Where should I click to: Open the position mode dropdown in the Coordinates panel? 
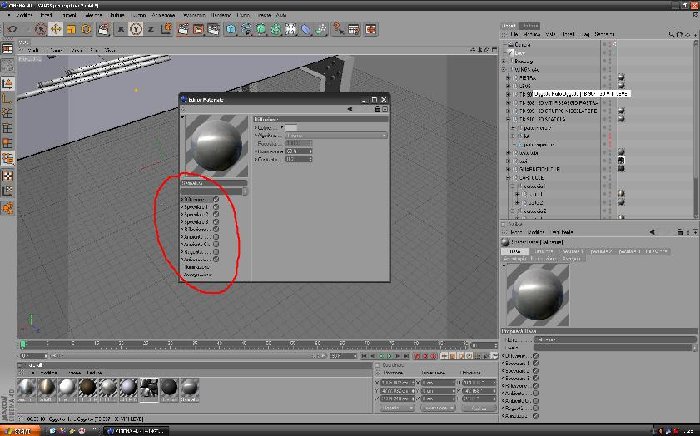397,408
